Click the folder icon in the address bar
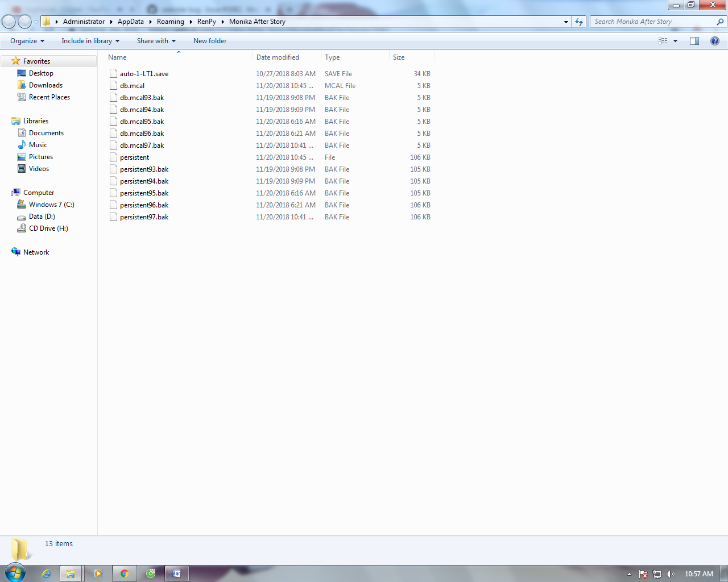728x582 pixels. pos(47,22)
